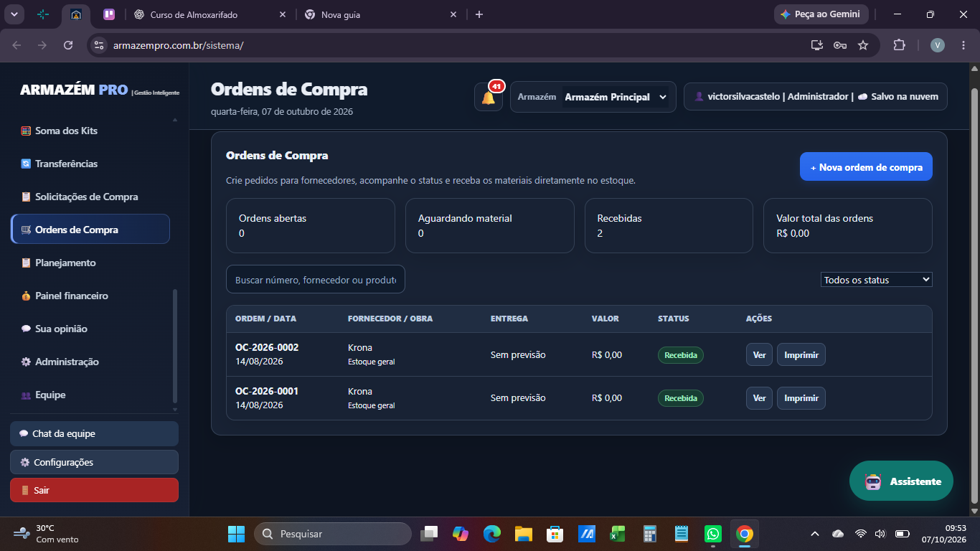Open a new browser tab with plus

click(479, 14)
